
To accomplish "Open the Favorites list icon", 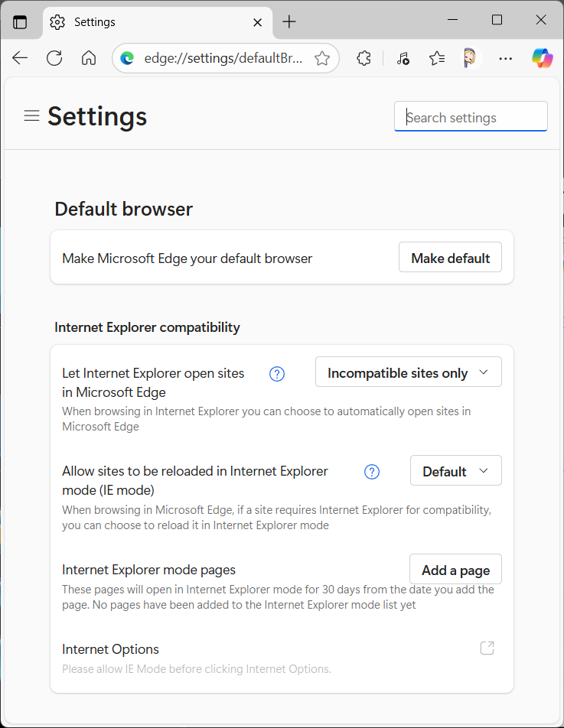I will [x=437, y=58].
